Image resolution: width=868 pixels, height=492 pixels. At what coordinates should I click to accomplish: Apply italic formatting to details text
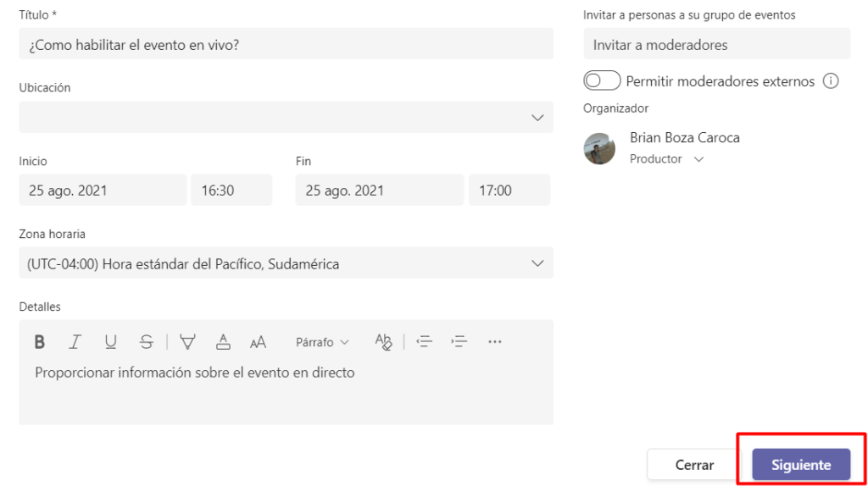tap(75, 342)
